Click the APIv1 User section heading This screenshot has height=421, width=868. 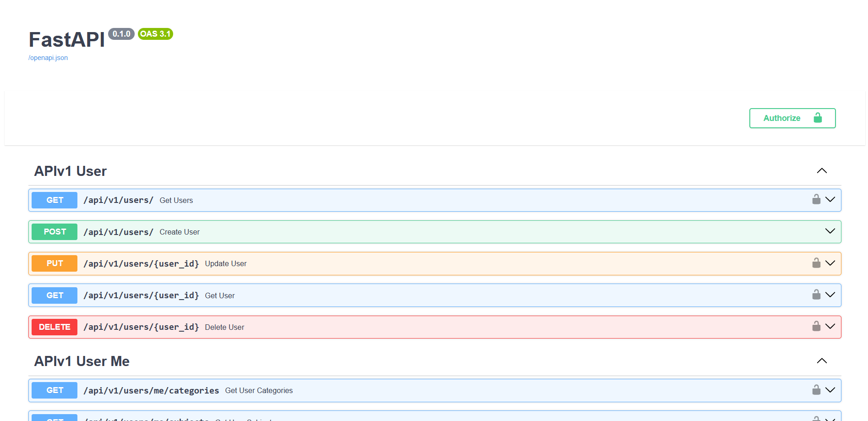71,171
